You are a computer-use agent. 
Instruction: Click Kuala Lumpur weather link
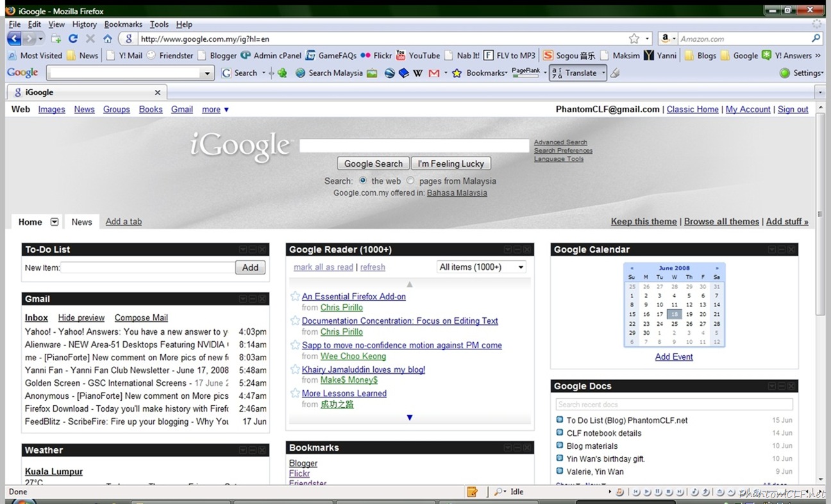click(54, 471)
